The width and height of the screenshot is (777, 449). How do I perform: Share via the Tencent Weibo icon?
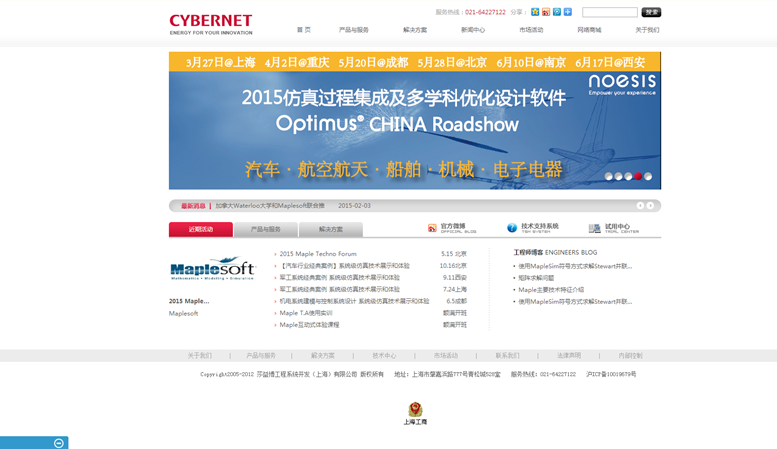pyautogui.click(x=556, y=12)
